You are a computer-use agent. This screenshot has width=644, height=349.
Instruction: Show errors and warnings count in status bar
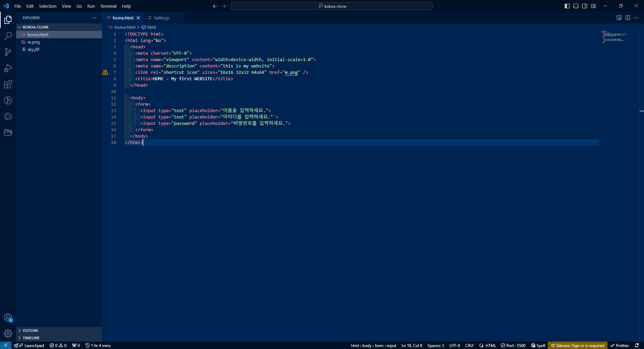(x=58, y=345)
